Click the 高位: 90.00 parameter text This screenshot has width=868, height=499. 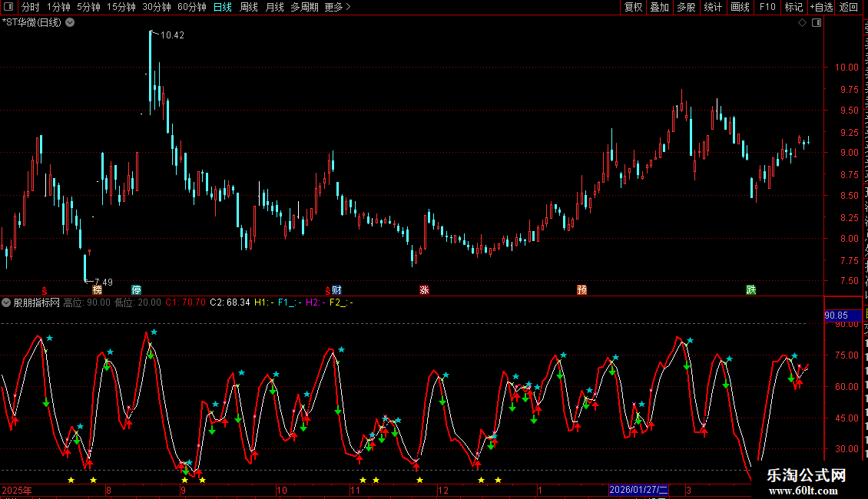pos(87,302)
